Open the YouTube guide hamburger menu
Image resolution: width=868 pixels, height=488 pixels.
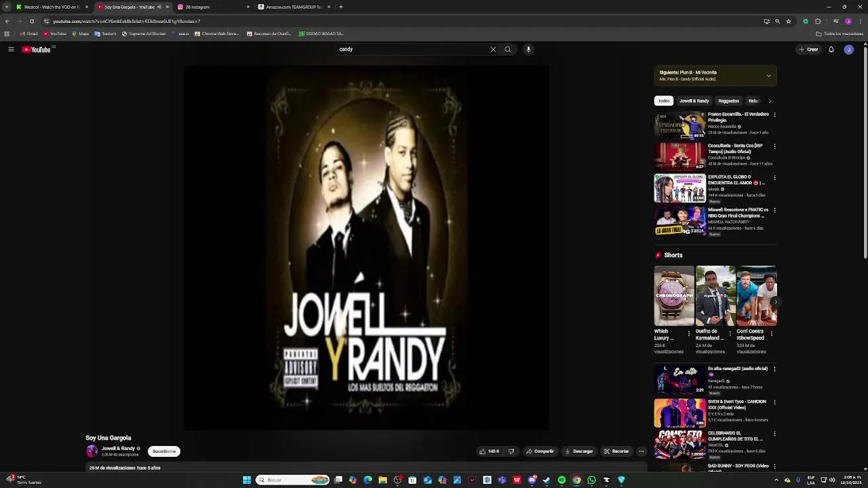pos(11,49)
